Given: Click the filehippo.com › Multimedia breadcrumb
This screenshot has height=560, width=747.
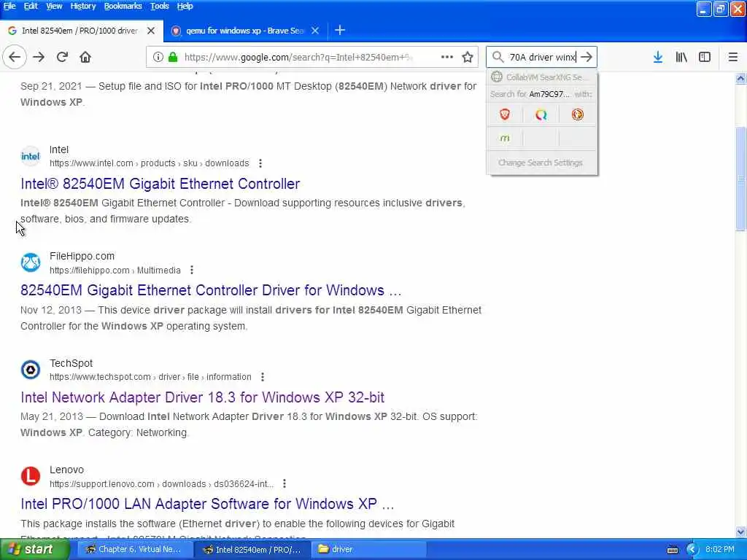Looking at the screenshot, I should tap(115, 270).
